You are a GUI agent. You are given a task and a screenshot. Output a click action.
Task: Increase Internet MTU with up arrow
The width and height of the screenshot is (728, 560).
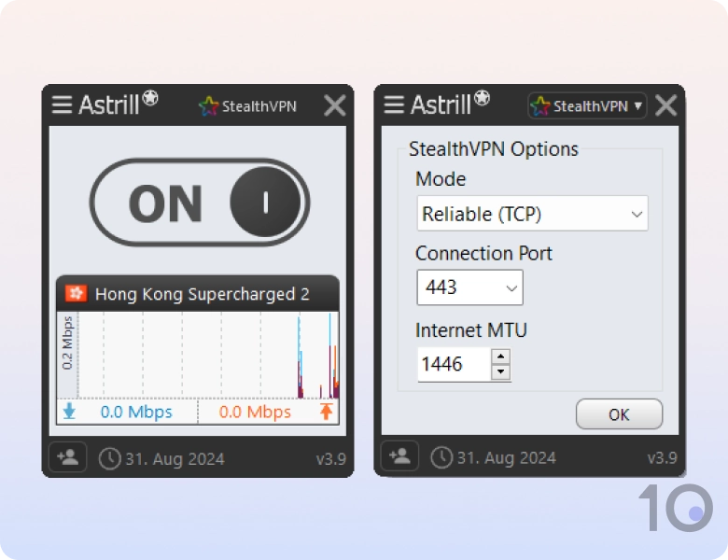click(x=501, y=356)
